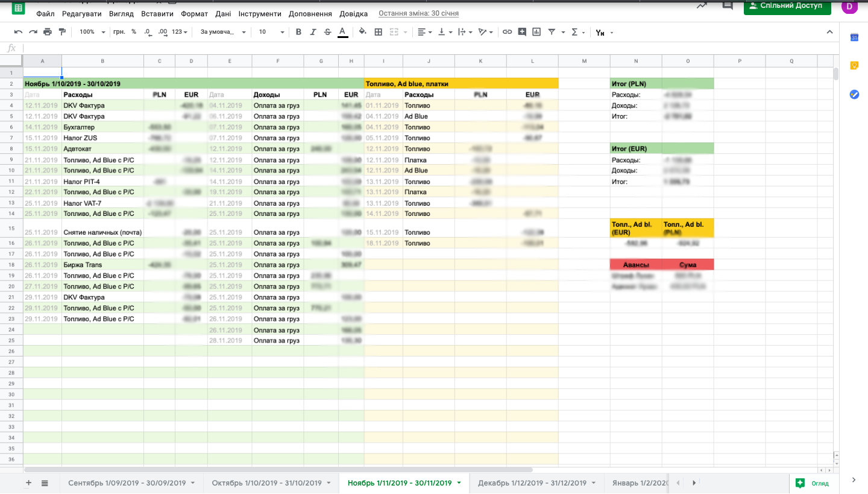Open the font family dropdown

(223, 32)
